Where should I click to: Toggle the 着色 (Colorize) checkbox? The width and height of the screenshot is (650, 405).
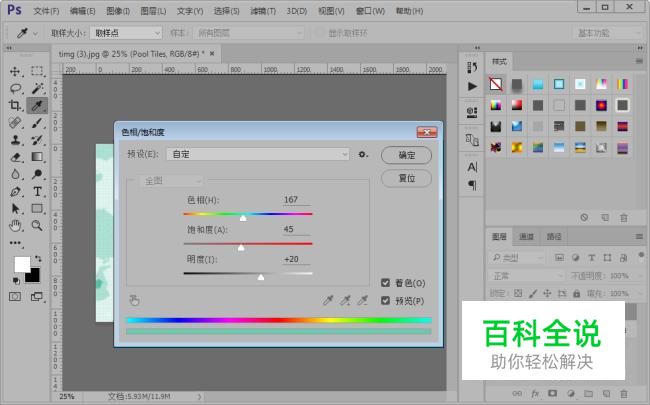[x=386, y=283]
